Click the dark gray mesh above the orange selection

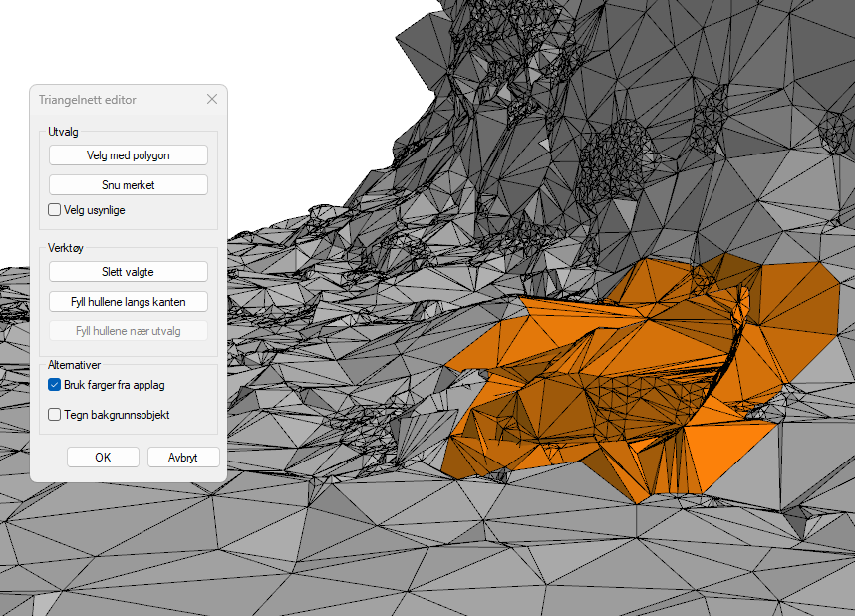[x=648, y=199]
